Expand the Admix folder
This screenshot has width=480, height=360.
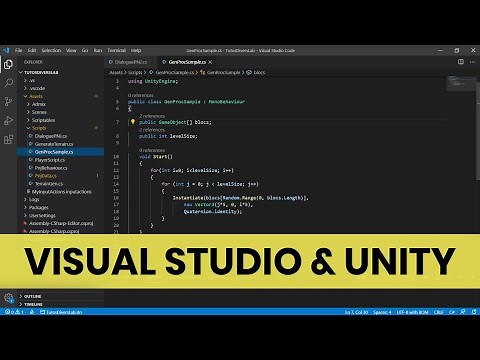[38, 104]
